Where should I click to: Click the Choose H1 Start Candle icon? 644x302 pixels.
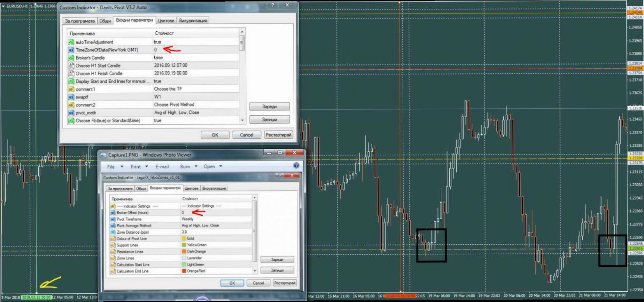pos(71,66)
